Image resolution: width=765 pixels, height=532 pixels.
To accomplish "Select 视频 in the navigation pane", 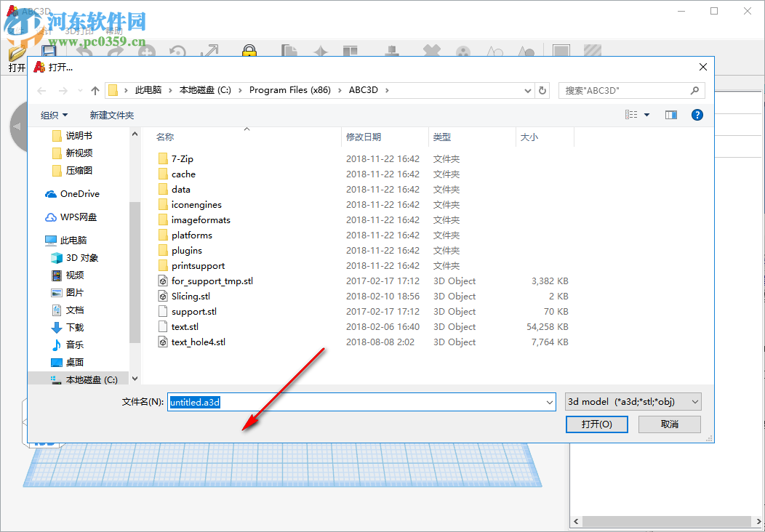I will [x=68, y=275].
